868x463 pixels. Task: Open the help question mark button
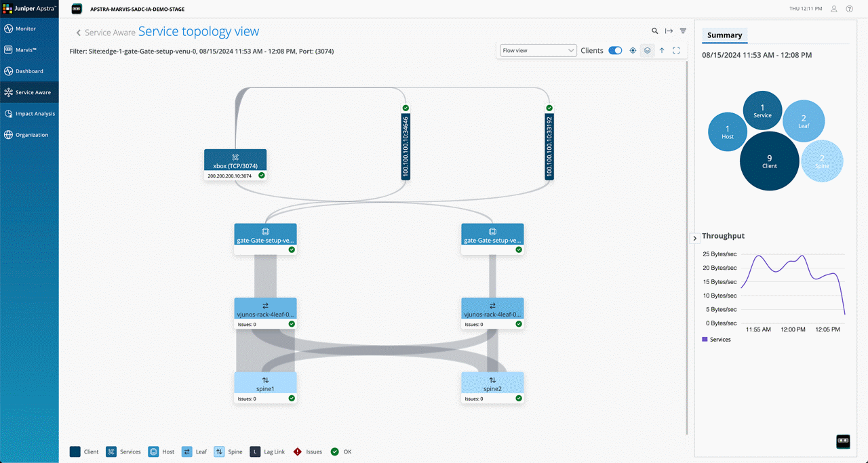[849, 9]
